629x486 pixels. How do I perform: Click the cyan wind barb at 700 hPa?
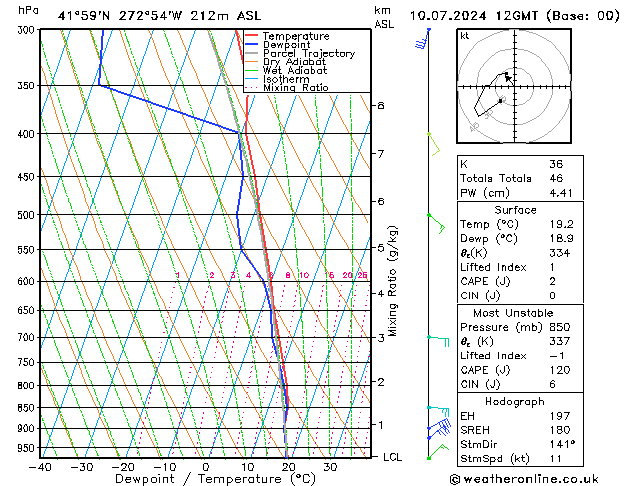(438, 341)
